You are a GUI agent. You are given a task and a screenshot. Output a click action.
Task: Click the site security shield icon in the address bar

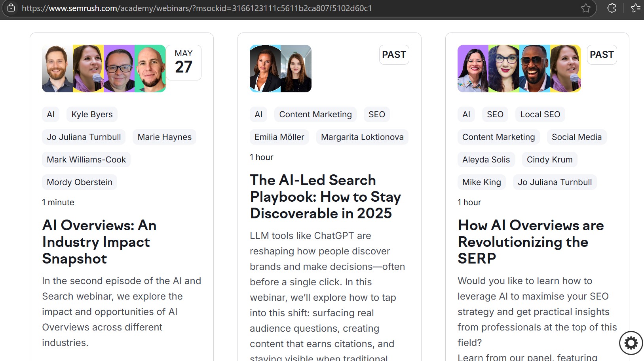point(11,8)
